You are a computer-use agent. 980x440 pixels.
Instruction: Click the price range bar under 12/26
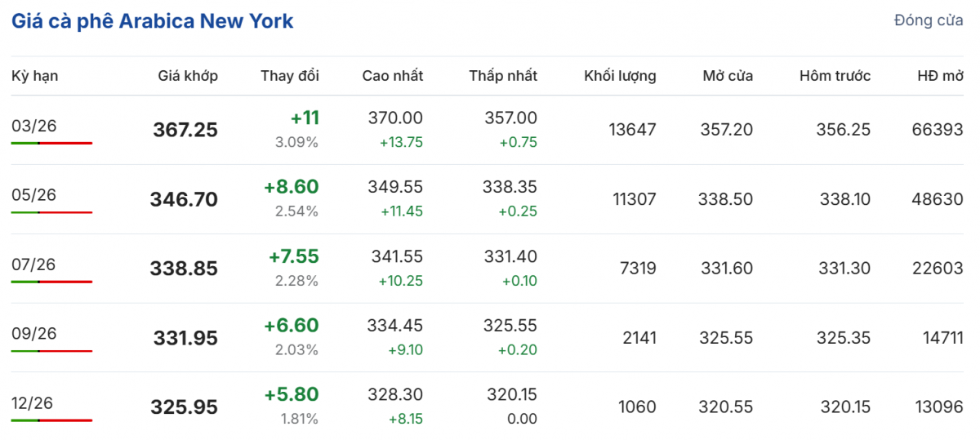coord(51,420)
